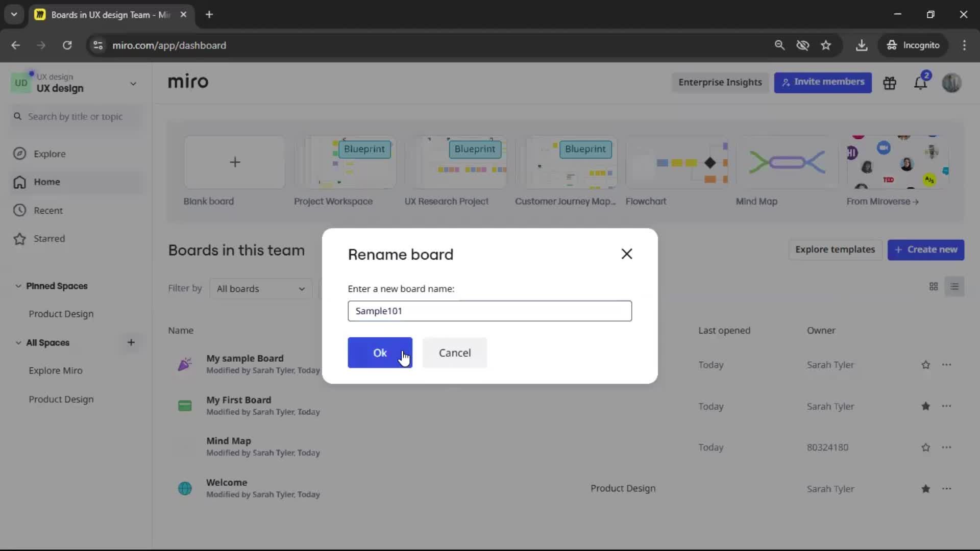The image size is (980, 551).
Task: Close the Rename board dialog with X
Action: coord(627,254)
